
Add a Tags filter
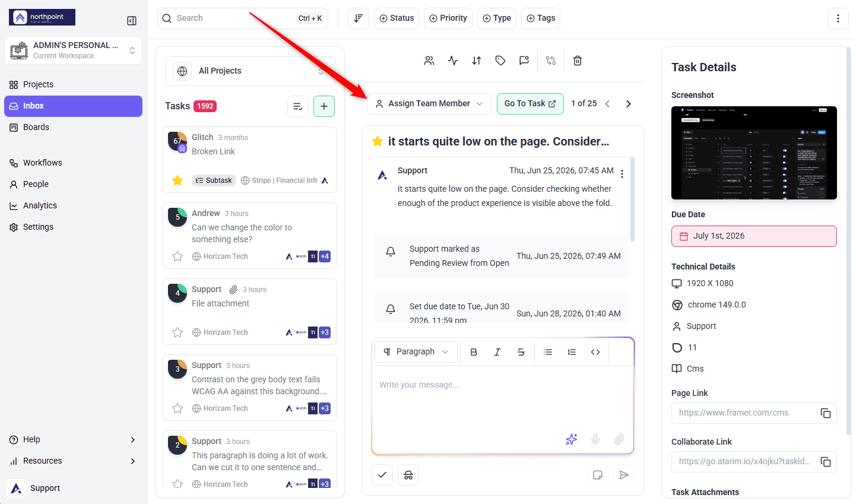(541, 18)
